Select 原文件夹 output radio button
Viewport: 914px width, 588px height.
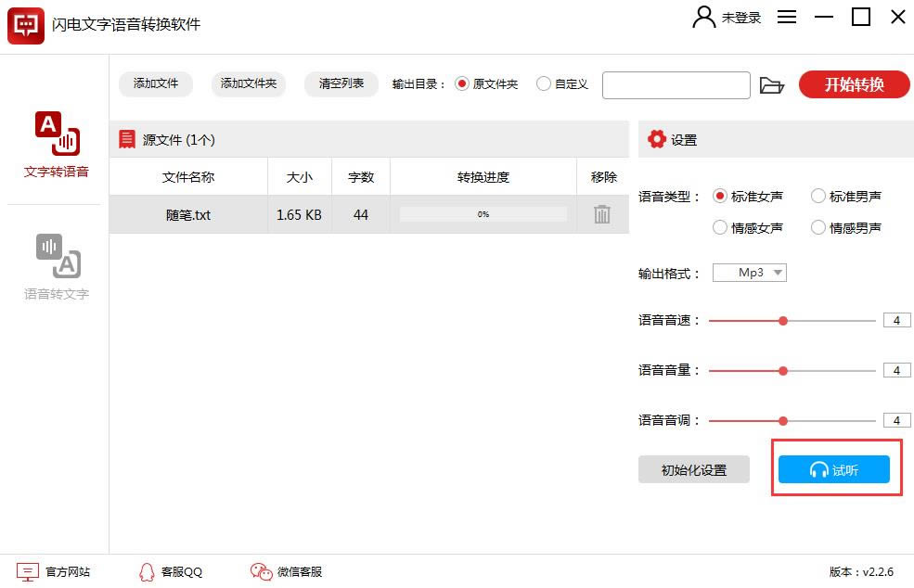(x=462, y=83)
